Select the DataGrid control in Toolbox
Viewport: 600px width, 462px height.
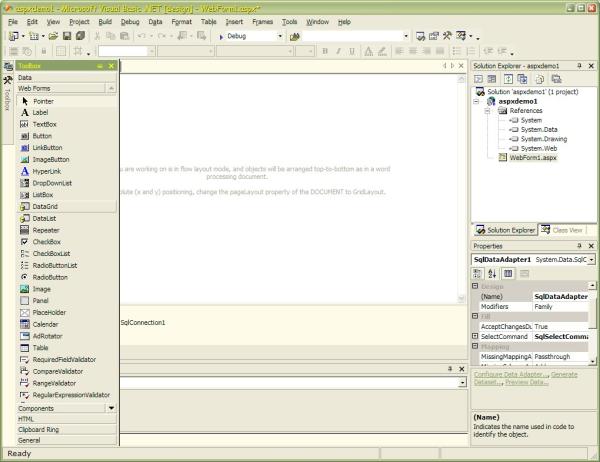point(67,207)
